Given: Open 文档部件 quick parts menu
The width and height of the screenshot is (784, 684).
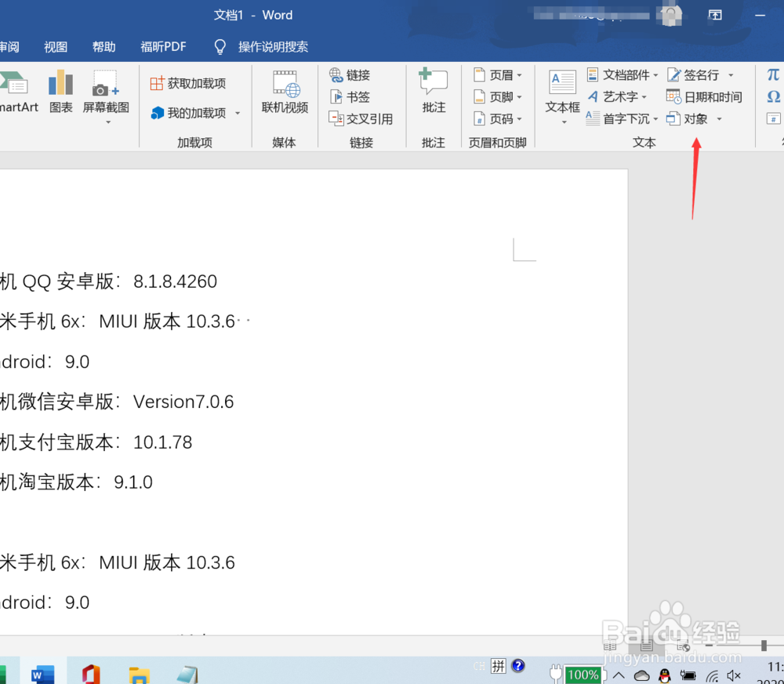Looking at the screenshot, I should coord(622,75).
